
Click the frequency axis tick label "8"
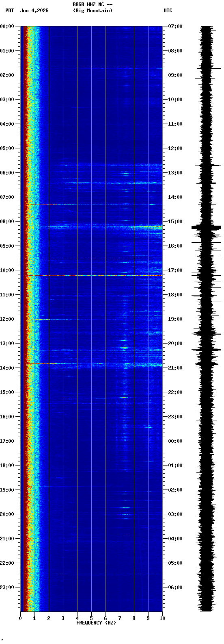tap(134, 618)
